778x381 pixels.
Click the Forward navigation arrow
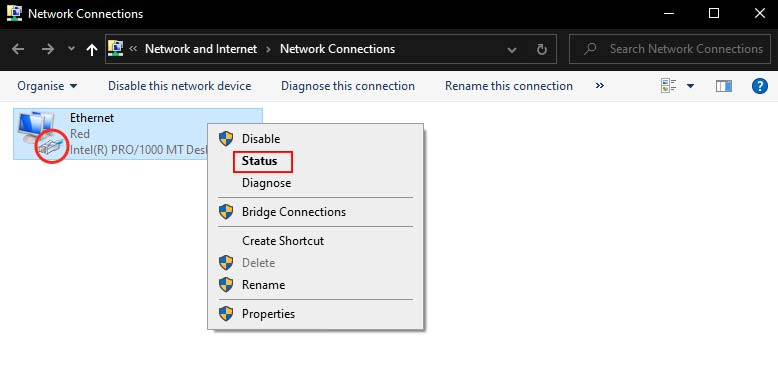click(48, 49)
